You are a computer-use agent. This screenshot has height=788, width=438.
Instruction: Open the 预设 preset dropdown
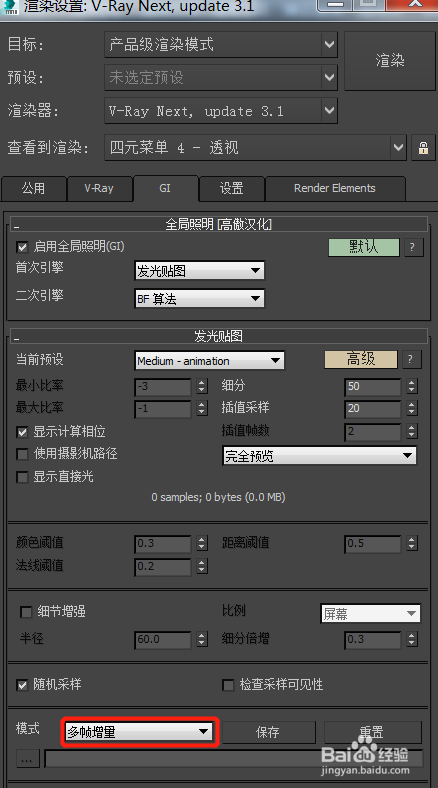[221, 77]
